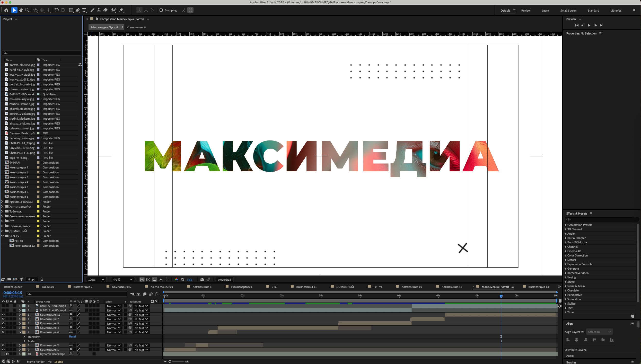The height and width of the screenshot is (364, 641).
Task: Expand the Transform group of Композиция 6
Action: point(24,337)
